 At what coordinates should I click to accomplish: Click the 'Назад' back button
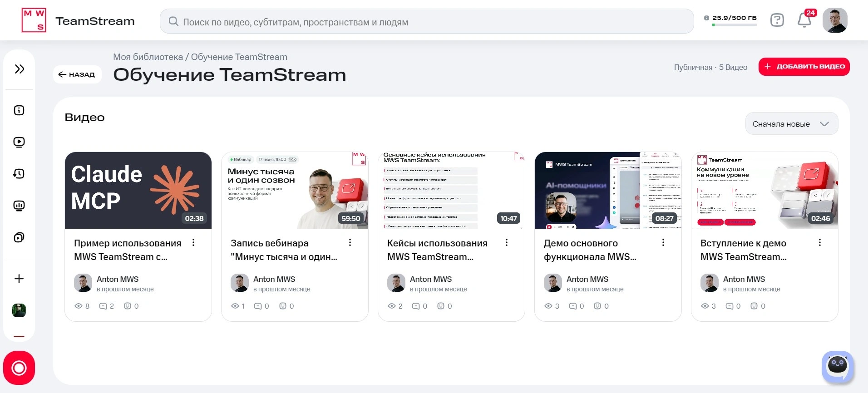coord(77,74)
